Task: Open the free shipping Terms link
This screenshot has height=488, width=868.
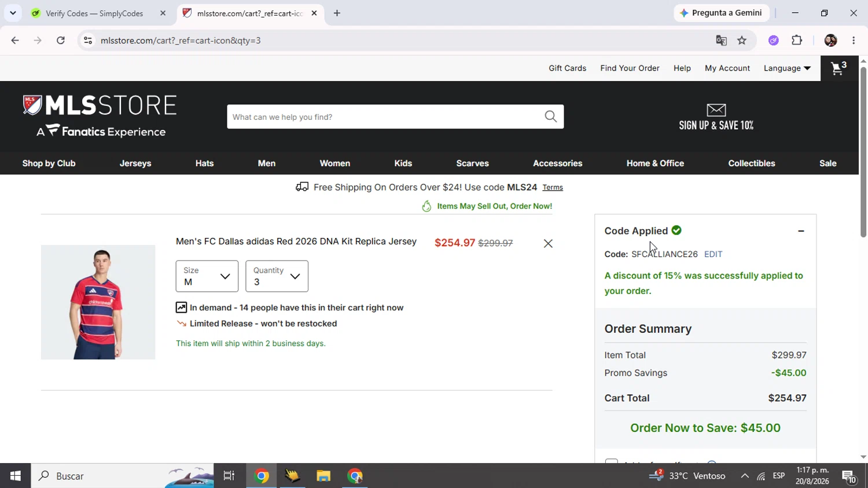Action: click(553, 188)
